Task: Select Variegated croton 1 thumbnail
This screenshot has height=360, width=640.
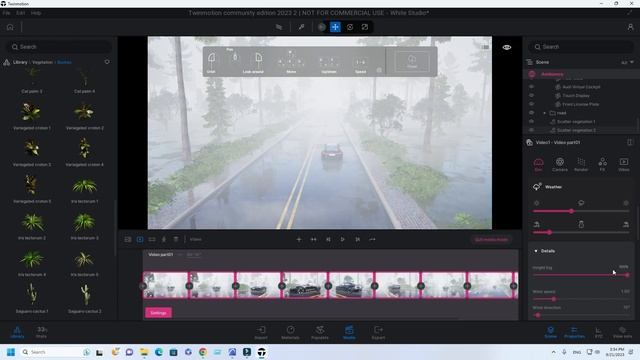Action: tap(31, 112)
